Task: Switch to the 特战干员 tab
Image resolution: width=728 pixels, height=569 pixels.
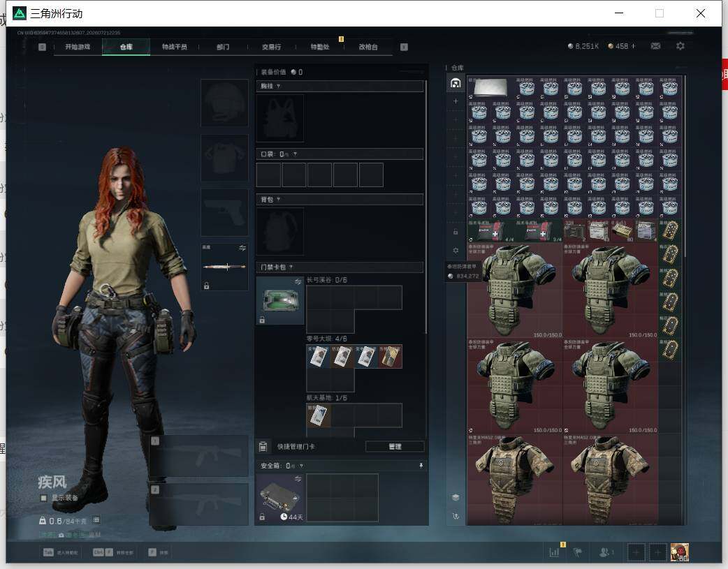Action: [175, 47]
